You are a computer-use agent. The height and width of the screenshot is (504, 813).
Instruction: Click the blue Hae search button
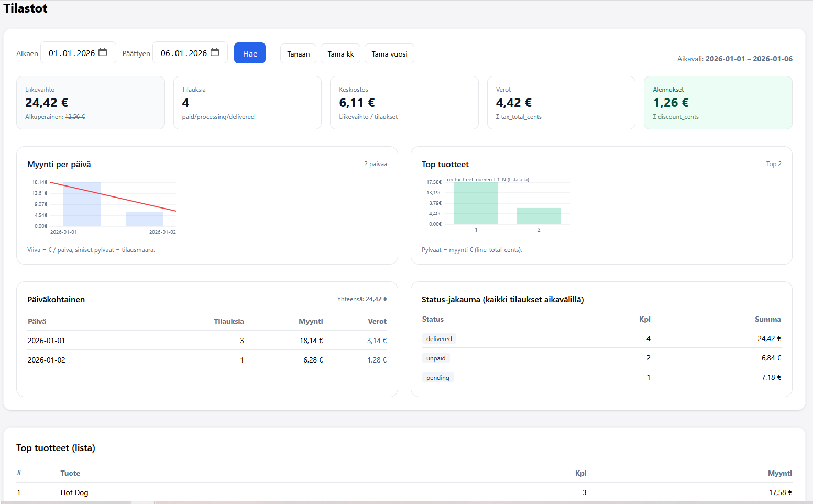tap(249, 53)
